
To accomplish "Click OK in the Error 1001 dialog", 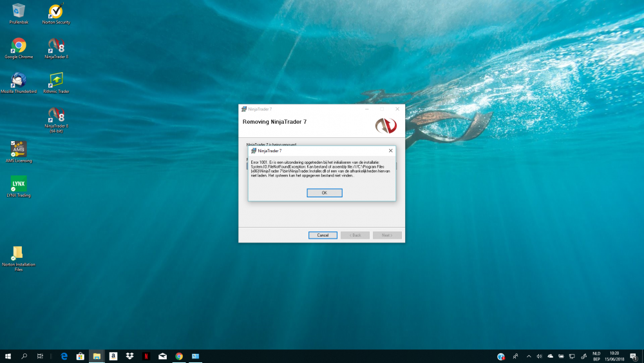I will [324, 193].
